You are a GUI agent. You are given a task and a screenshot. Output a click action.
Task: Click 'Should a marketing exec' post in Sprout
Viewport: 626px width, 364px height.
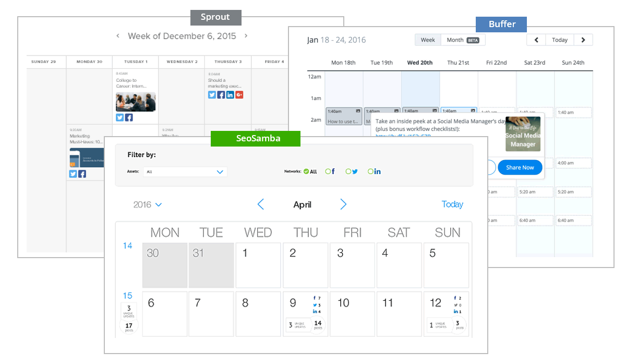(x=224, y=83)
